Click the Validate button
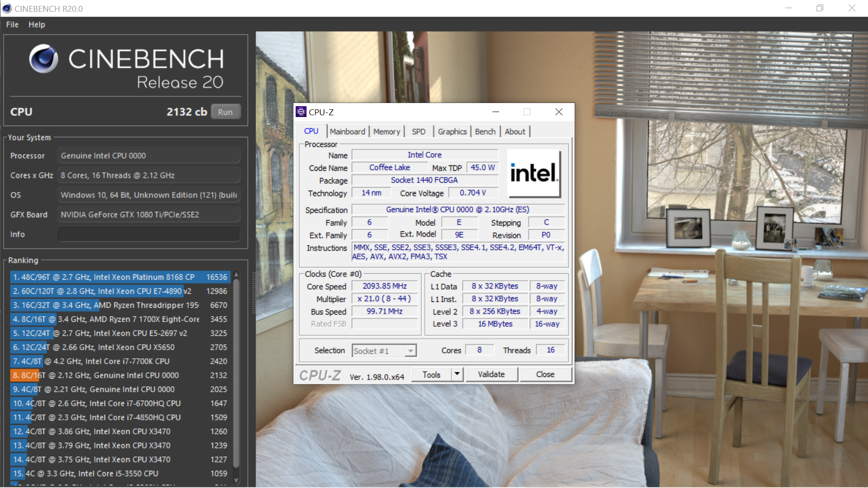This screenshot has width=868, height=488. pyautogui.click(x=491, y=374)
